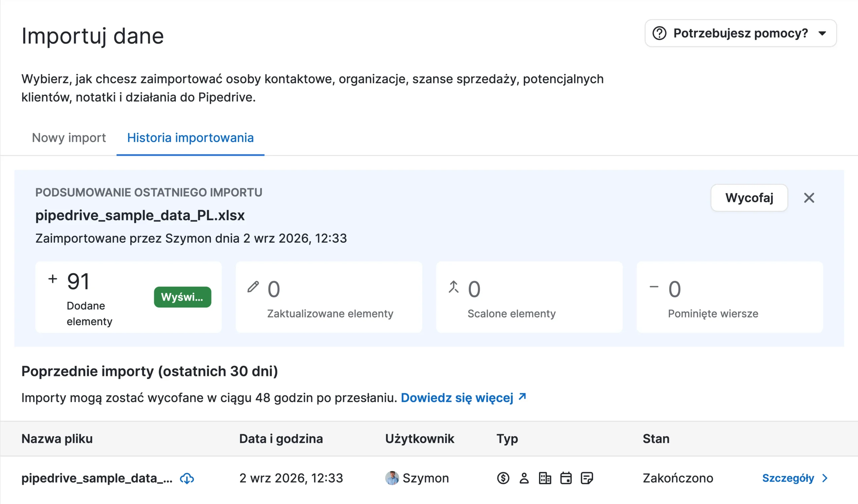Viewport: 858px width, 504px height.
Task: Select the Historia importowania tab
Action: (x=190, y=138)
